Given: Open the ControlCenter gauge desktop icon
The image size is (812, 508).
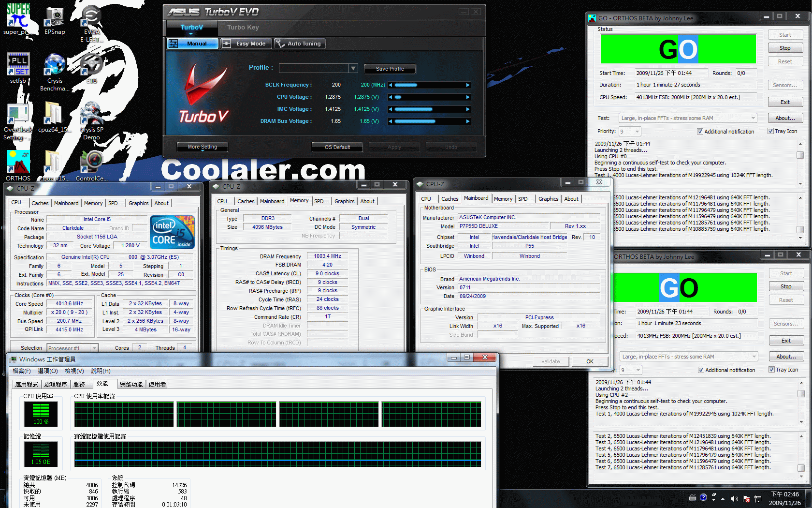Looking at the screenshot, I should [x=92, y=165].
